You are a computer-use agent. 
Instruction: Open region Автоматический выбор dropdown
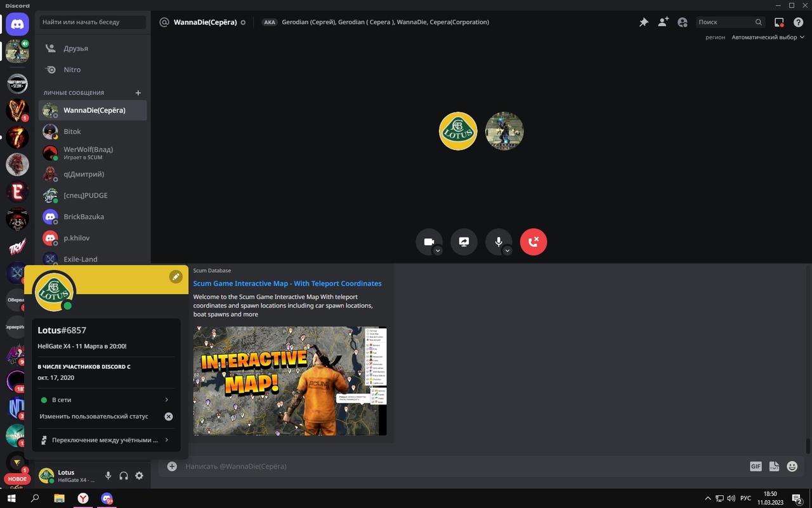(x=768, y=37)
